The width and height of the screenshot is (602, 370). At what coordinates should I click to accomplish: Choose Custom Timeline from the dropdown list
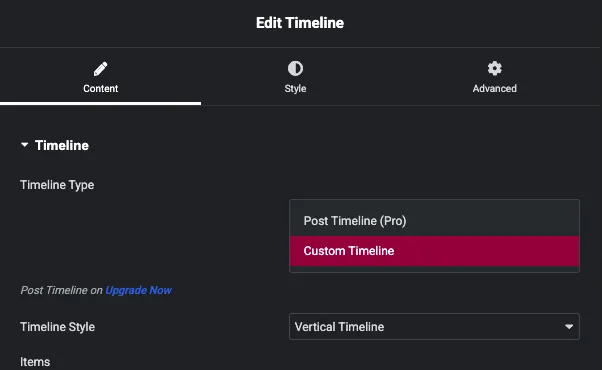(434, 251)
